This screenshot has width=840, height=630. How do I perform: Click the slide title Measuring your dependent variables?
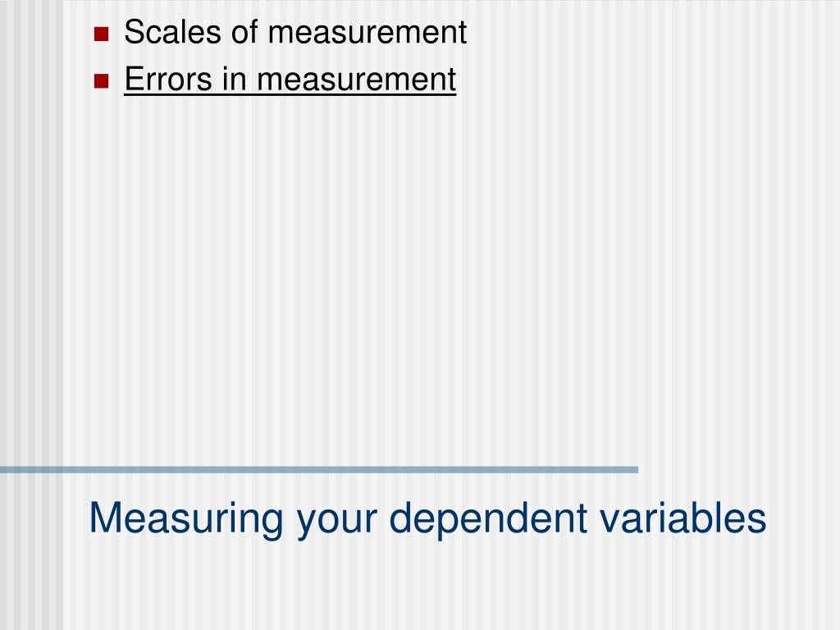427,518
